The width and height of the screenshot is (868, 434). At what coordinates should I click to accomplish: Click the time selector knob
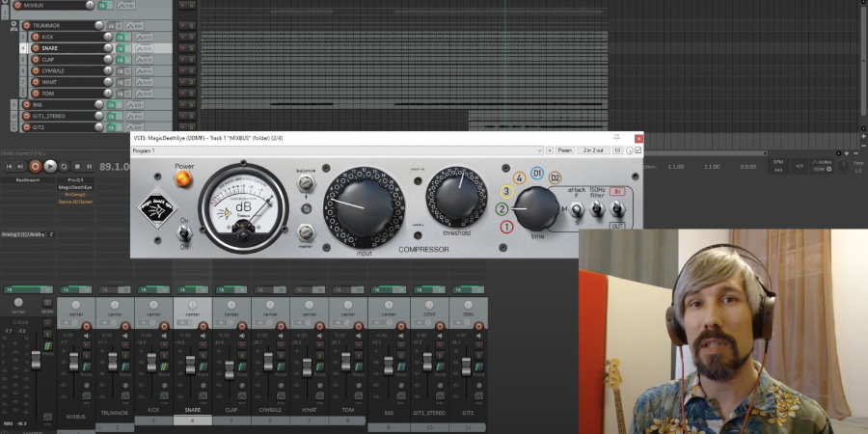[x=536, y=208]
